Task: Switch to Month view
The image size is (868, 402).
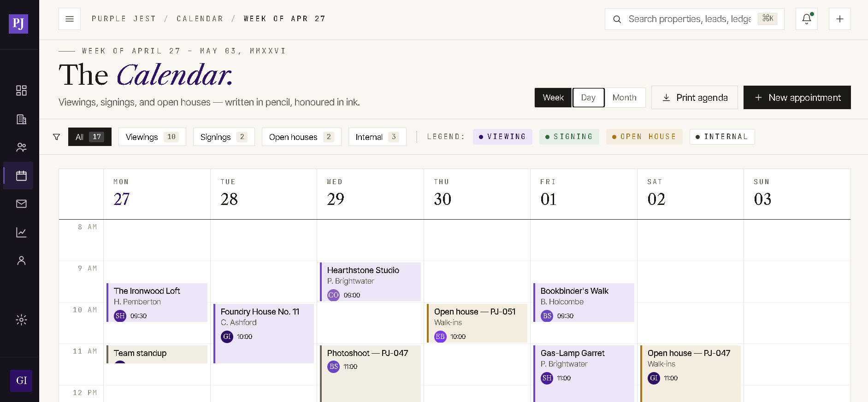Action: pos(625,98)
